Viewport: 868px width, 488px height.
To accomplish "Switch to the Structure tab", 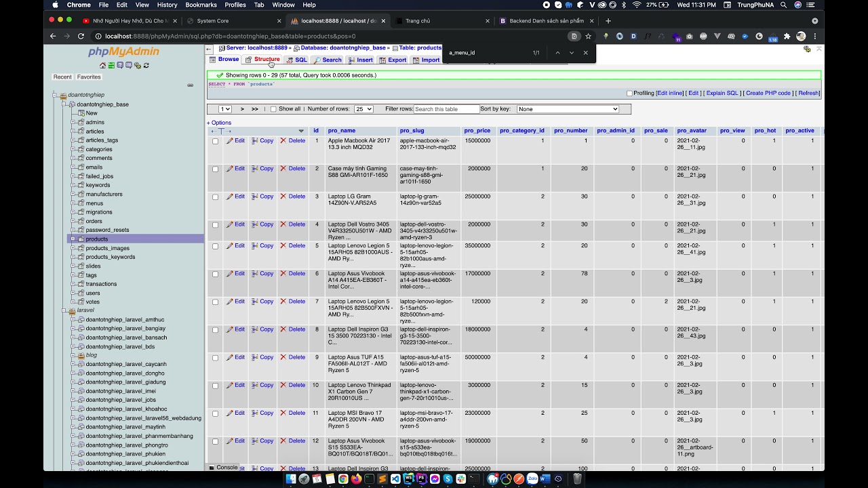I will tap(262, 60).
